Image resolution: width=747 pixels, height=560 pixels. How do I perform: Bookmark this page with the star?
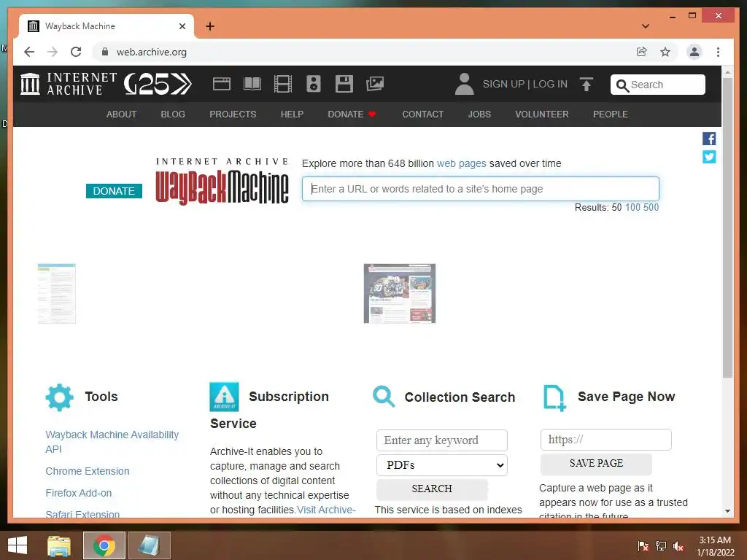click(x=665, y=52)
